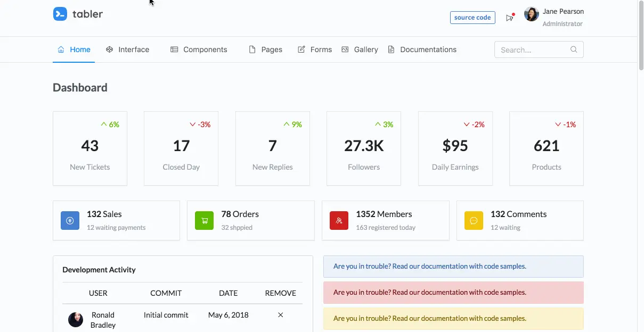
Task: Remove Ronald Bradley's commit via the X
Action: coord(281,315)
